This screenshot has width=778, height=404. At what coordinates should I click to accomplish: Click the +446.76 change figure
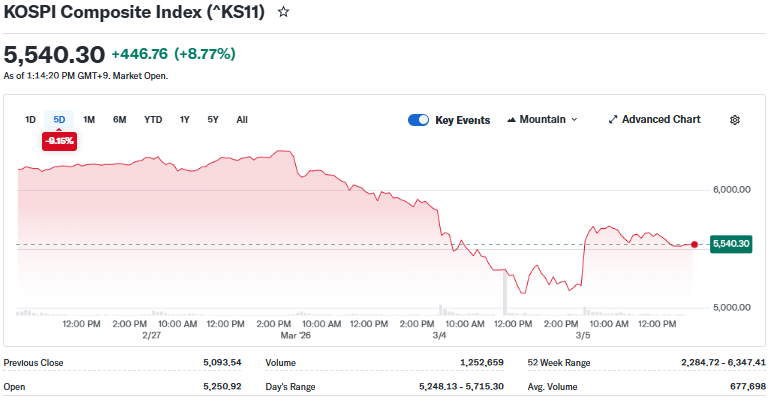click(139, 54)
